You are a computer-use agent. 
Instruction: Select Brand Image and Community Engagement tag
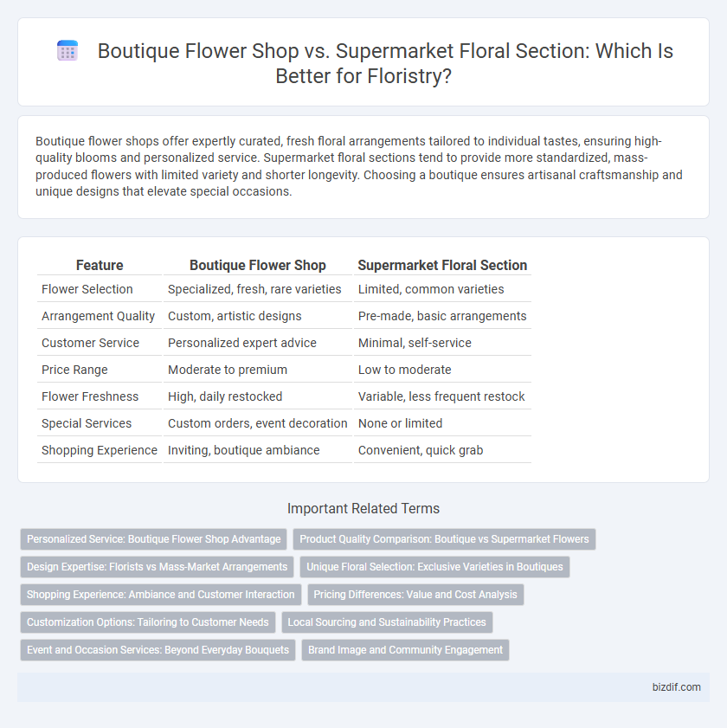click(405, 650)
